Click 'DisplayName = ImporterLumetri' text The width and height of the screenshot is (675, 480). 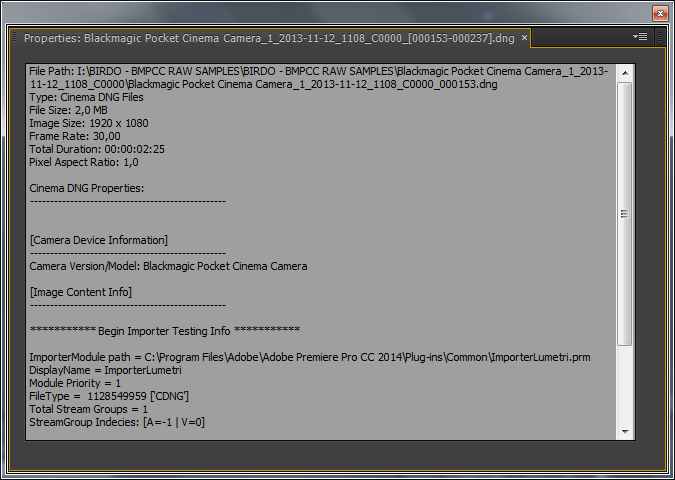(x=105, y=370)
